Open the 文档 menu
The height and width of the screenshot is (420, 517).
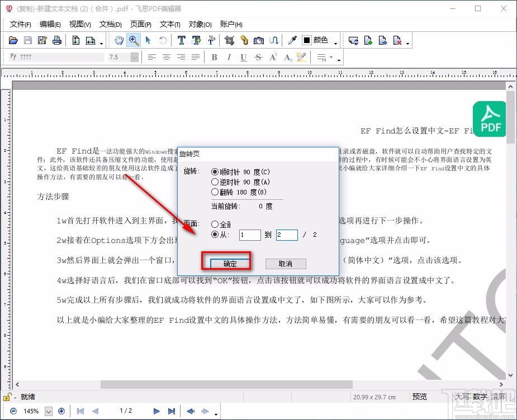[x=110, y=25]
